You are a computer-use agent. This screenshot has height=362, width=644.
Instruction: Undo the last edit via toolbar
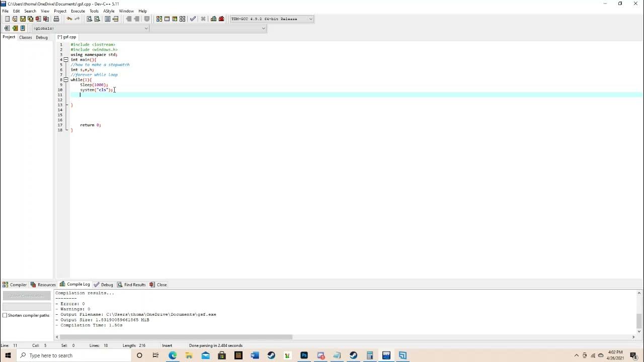(x=69, y=19)
